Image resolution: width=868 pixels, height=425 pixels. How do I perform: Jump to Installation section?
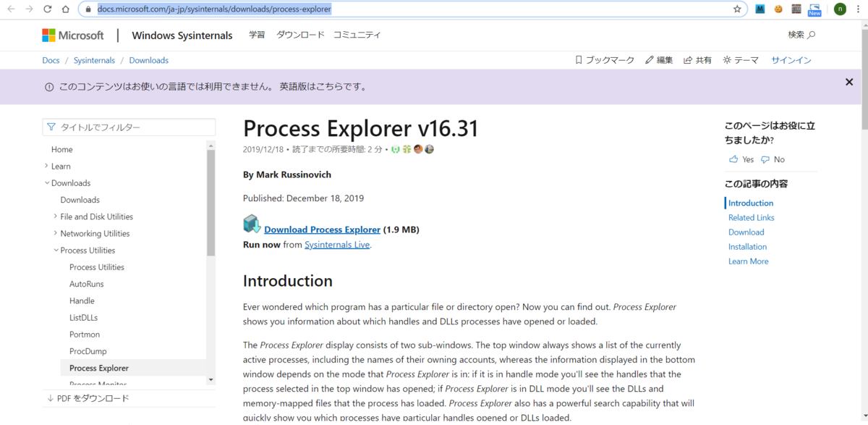[x=747, y=247]
